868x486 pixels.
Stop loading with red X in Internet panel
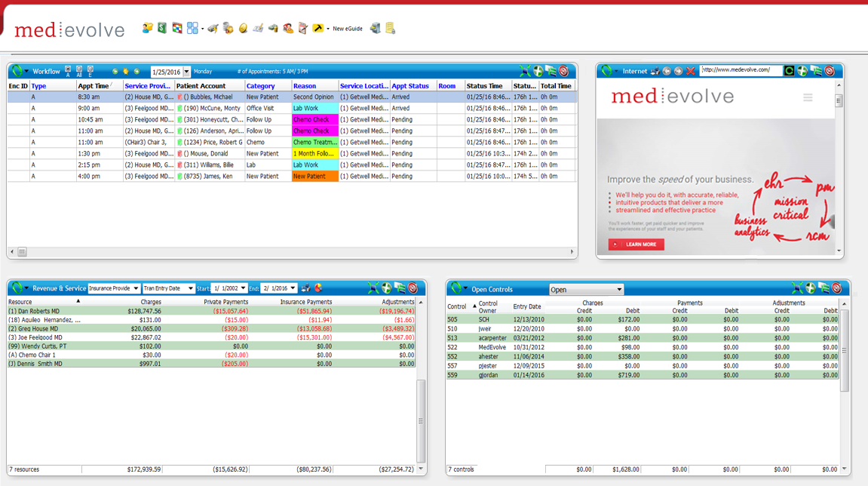tap(690, 71)
